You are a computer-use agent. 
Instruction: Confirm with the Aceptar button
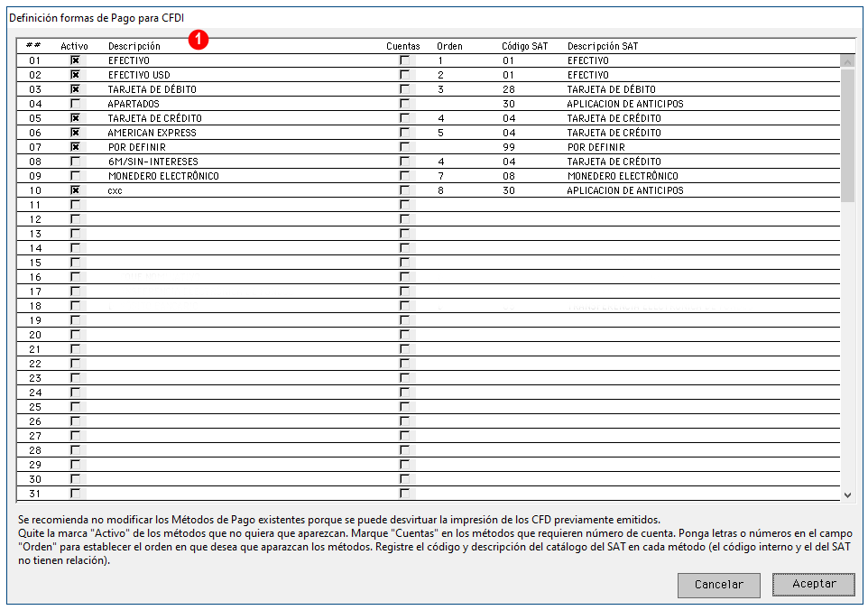pyautogui.click(x=814, y=584)
